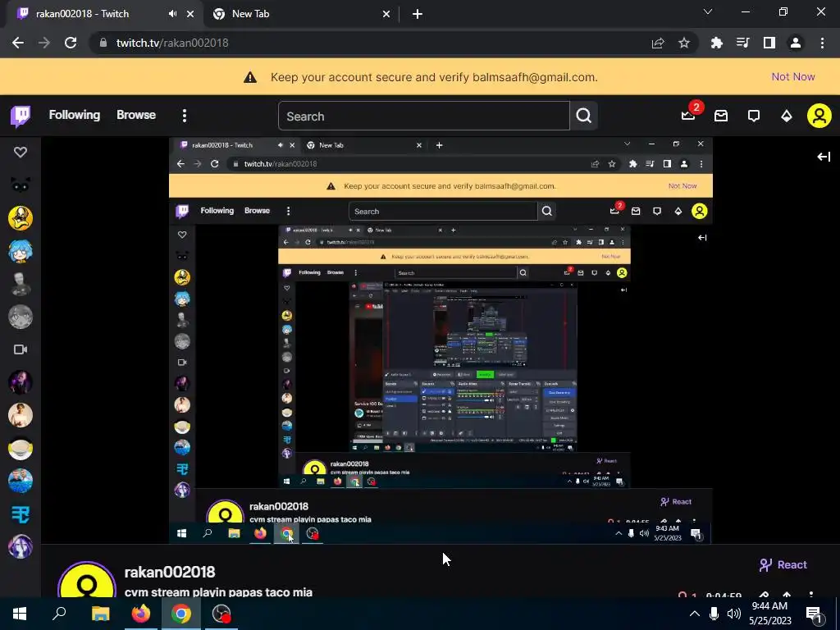
Task: Open Firefox from the taskbar
Action: point(141,614)
